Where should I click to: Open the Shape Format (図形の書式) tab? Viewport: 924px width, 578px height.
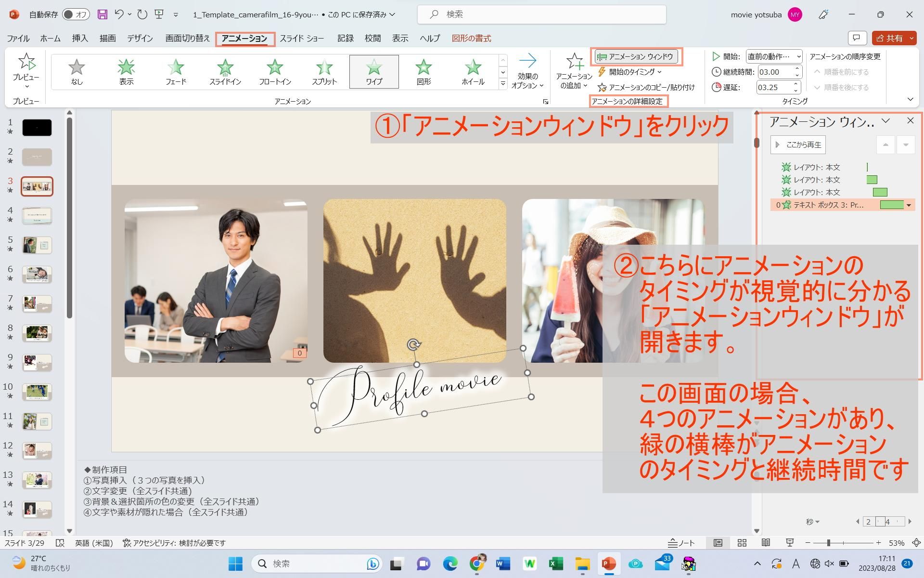click(471, 39)
